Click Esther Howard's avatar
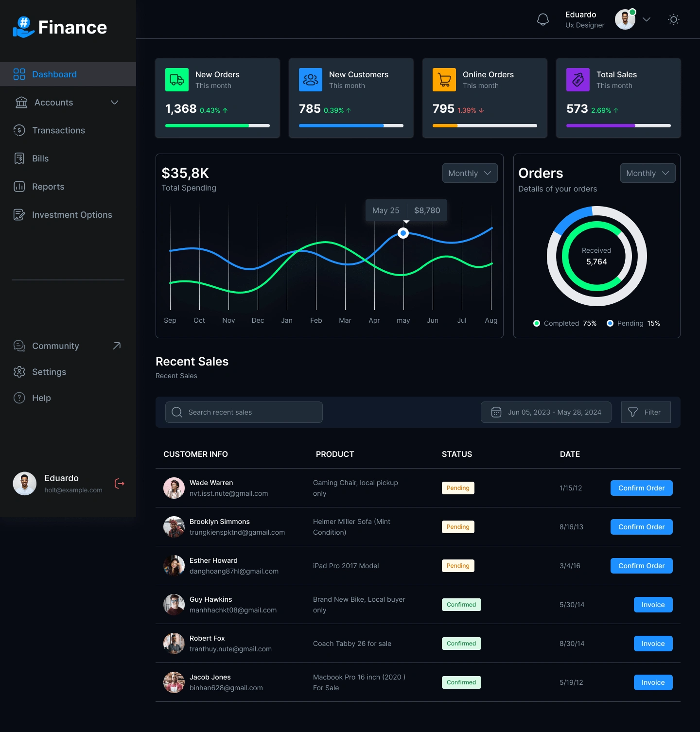Image resolution: width=700 pixels, height=732 pixels. pyautogui.click(x=174, y=566)
